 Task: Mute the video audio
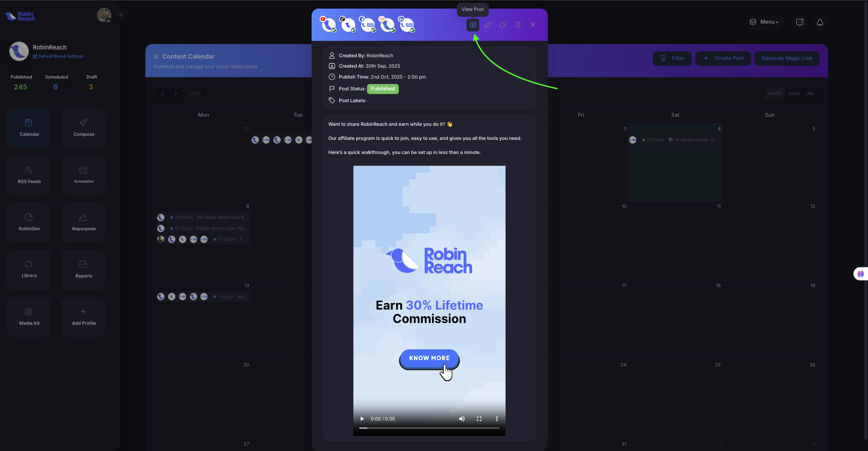tap(462, 419)
